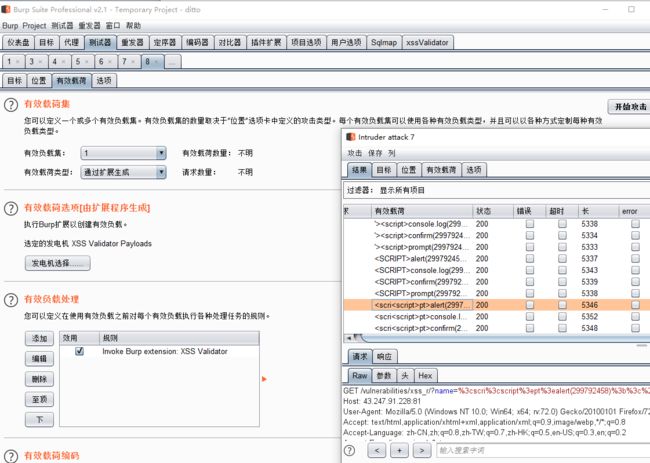Image resolution: width=650 pixels, height=463 pixels.
Task: Toggle error checkbox in <SCRIPT>confirm row
Action: (635, 282)
